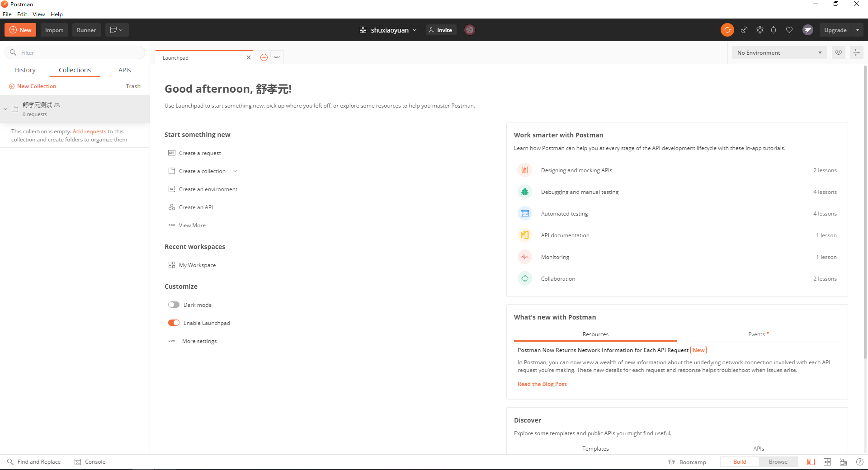This screenshot has width=868, height=470.
Task: Open the keyboard shortcuts icon
Action: 843,462
